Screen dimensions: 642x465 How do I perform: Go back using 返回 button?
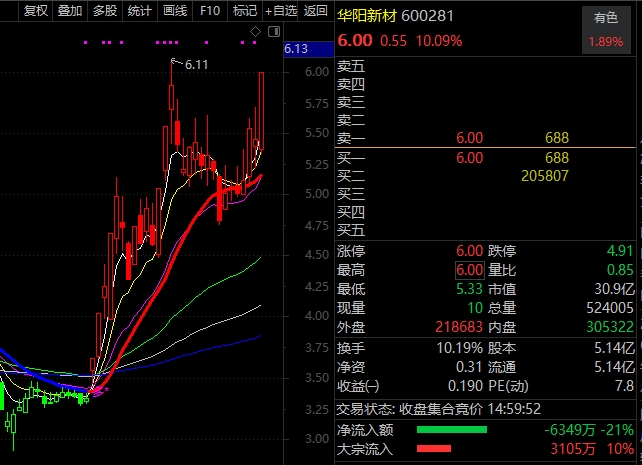(x=316, y=10)
